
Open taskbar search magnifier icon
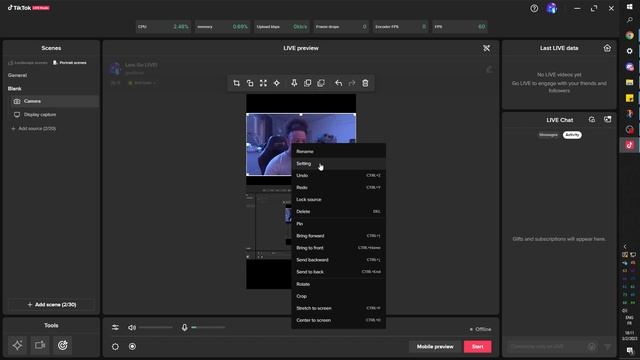629,20
